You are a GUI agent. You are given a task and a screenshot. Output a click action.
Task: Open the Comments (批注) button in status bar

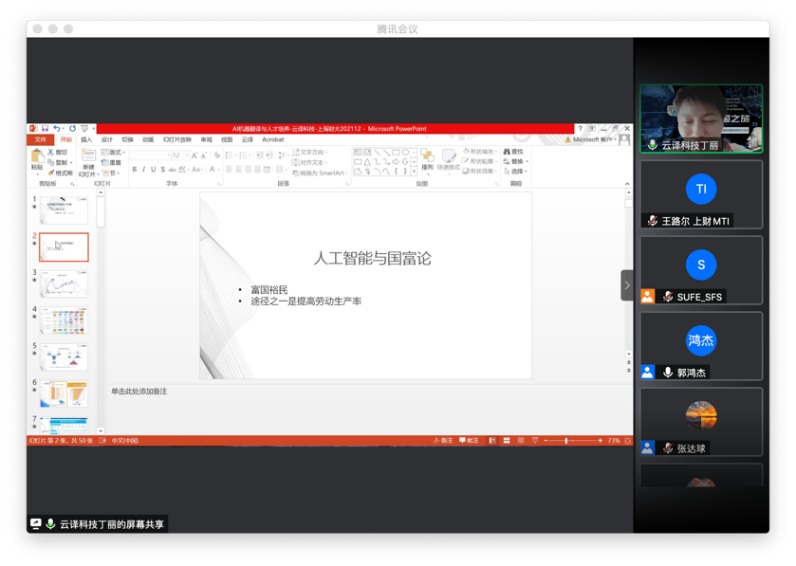coord(470,440)
